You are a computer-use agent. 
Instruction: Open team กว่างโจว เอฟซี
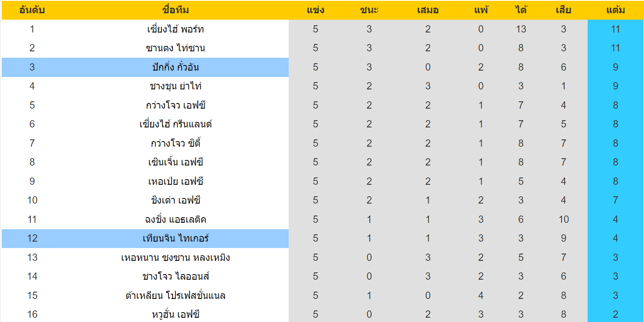(x=176, y=105)
